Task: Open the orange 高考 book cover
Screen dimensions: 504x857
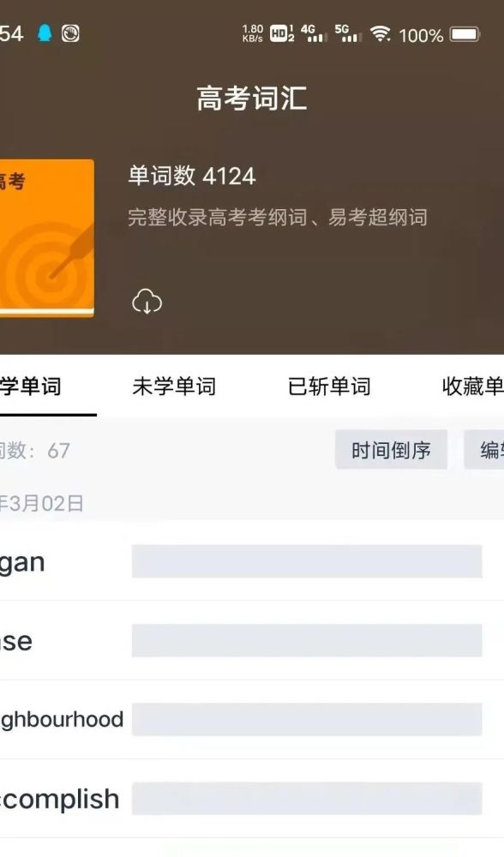Action: click(x=46, y=238)
